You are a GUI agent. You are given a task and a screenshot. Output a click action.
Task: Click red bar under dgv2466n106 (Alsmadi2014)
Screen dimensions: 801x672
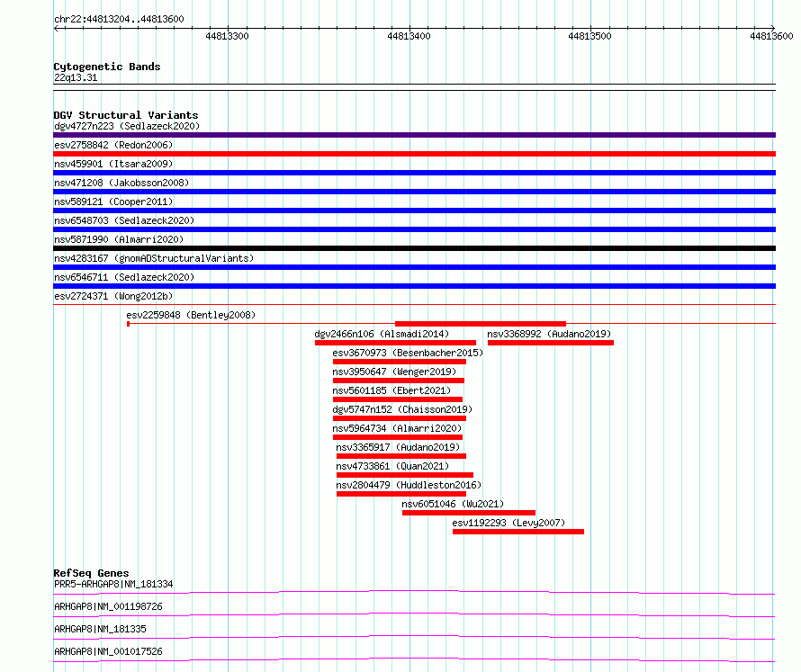[395, 343]
